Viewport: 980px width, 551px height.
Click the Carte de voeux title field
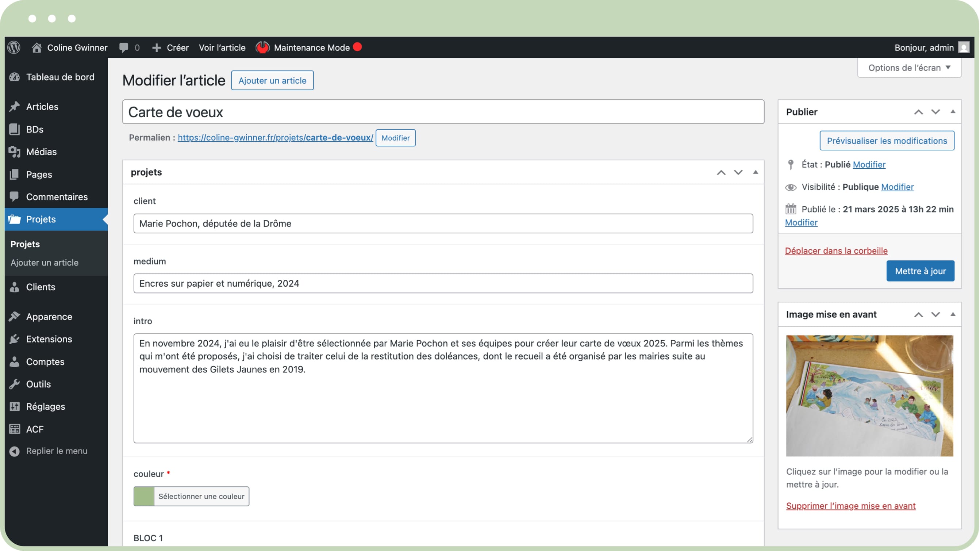[443, 112]
